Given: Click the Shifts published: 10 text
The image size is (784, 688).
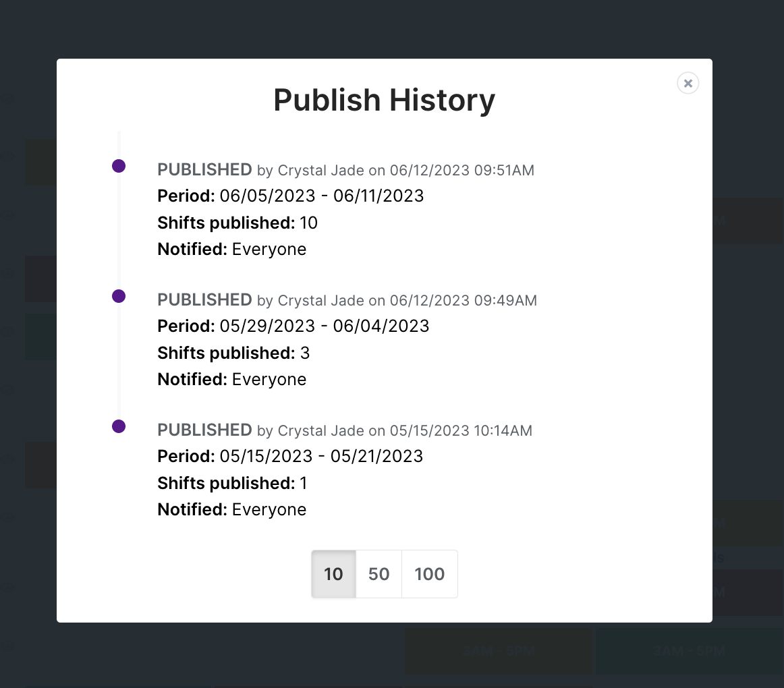Looking at the screenshot, I should pyautogui.click(x=237, y=223).
